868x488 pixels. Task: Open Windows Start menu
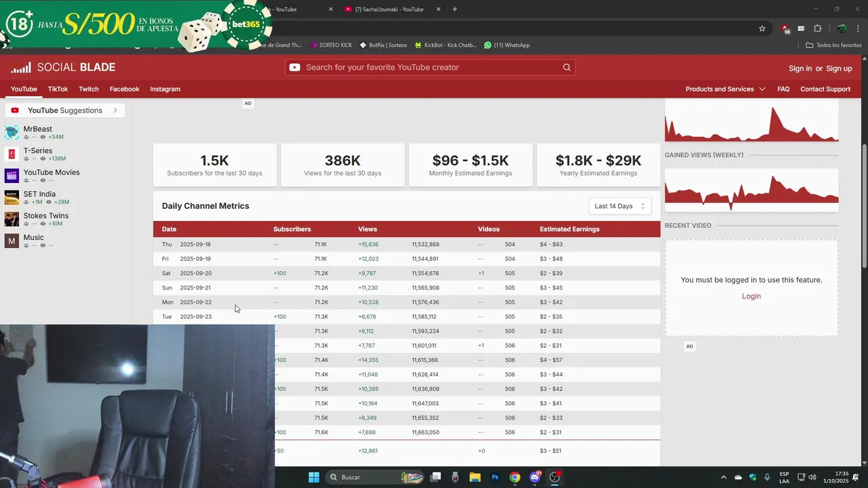314,477
